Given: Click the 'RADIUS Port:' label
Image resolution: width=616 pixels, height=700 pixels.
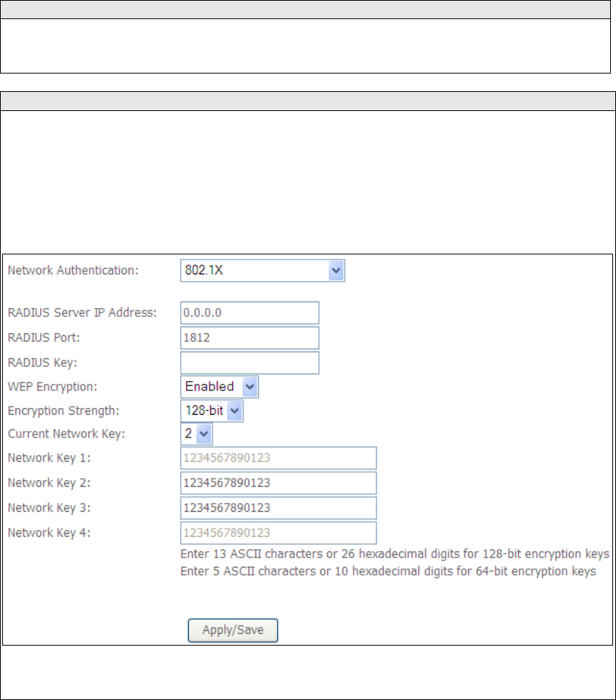Looking at the screenshot, I should coord(44,337).
